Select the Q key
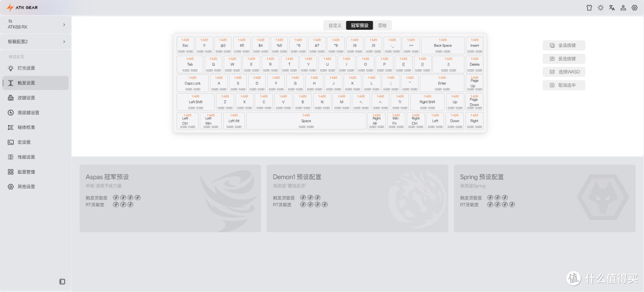Screen dimensions: 644x292 click(213, 64)
